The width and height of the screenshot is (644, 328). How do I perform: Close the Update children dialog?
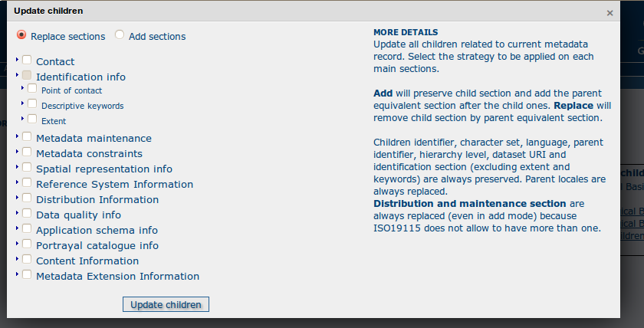[x=610, y=13]
